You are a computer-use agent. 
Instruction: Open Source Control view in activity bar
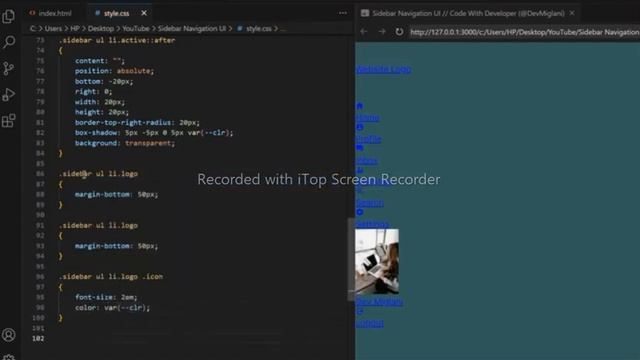click(x=9, y=68)
